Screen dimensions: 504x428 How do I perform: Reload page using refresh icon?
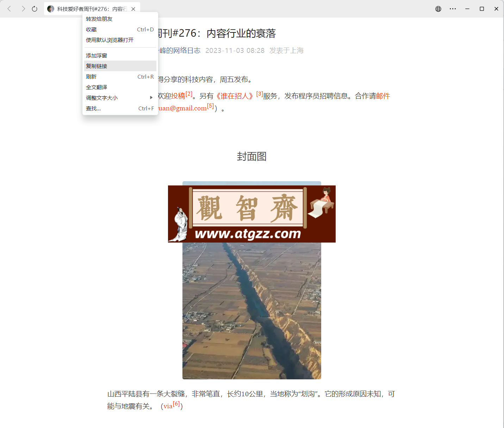coord(35,9)
